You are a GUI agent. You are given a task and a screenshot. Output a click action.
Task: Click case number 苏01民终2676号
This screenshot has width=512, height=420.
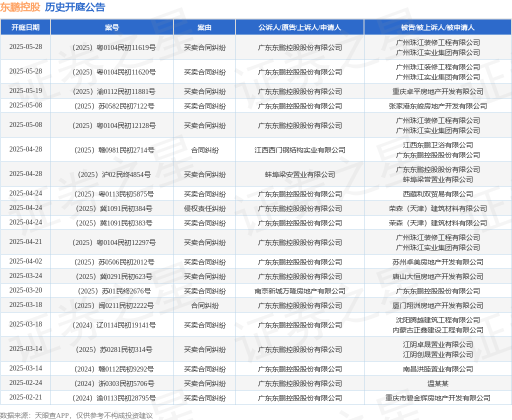(x=126, y=291)
